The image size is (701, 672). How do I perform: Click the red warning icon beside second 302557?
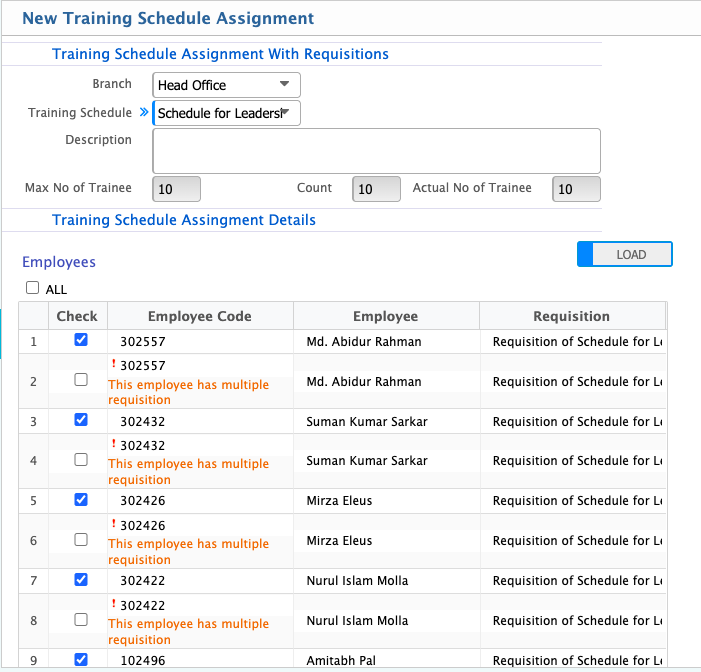tap(114, 364)
